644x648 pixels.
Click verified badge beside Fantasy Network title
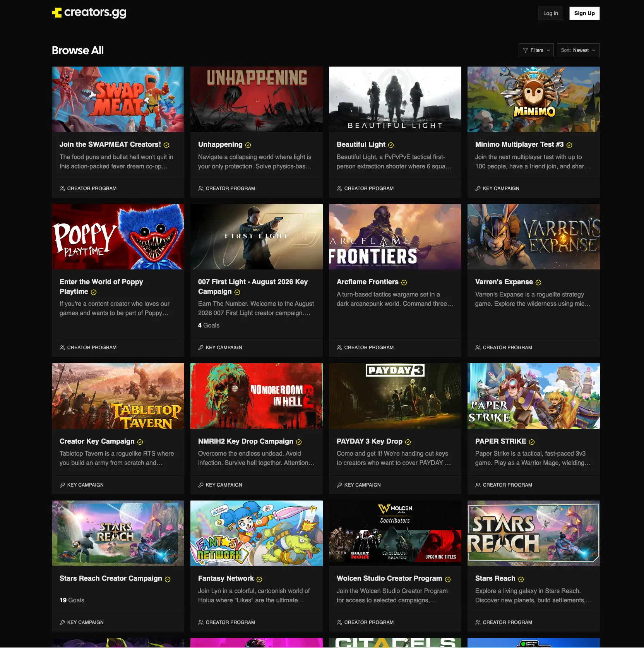pos(259,579)
